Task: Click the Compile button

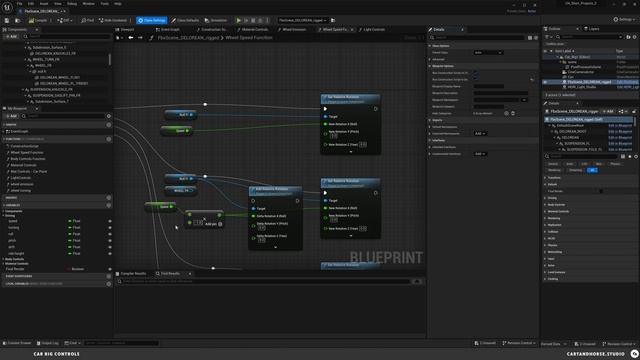Action: coord(38,20)
